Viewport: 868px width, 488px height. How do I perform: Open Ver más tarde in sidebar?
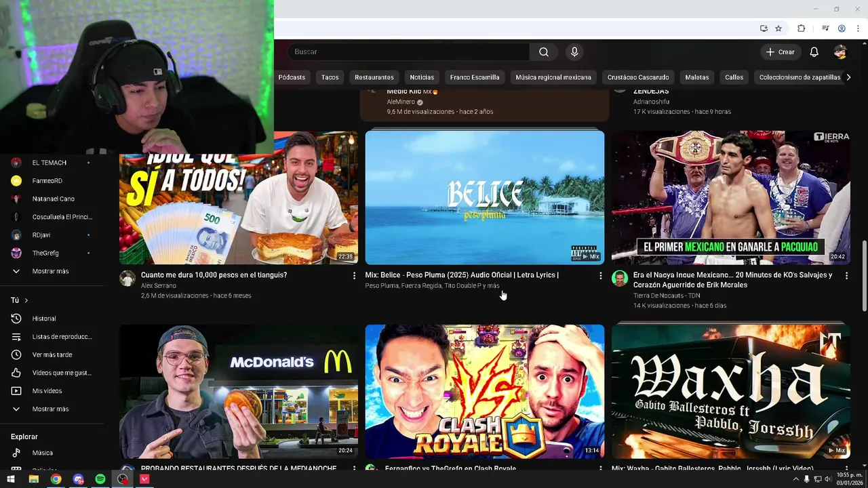coord(52,354)
